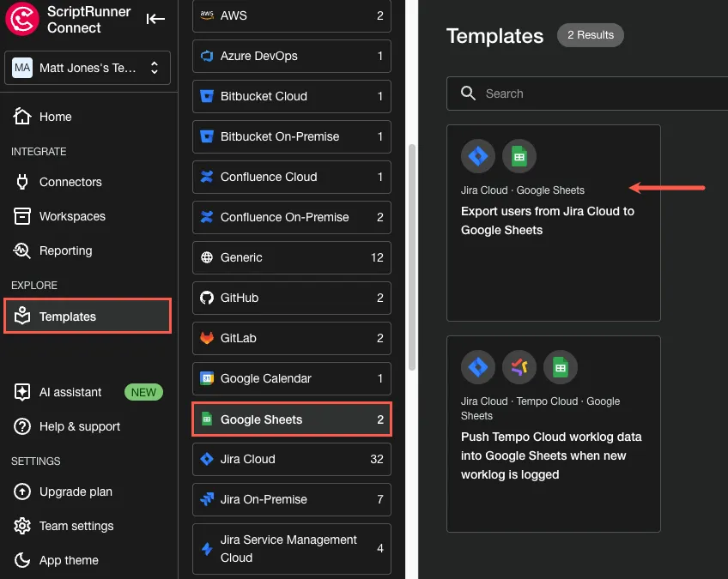
Task: Click the Search templates field
Action: (x=587, y=93)
